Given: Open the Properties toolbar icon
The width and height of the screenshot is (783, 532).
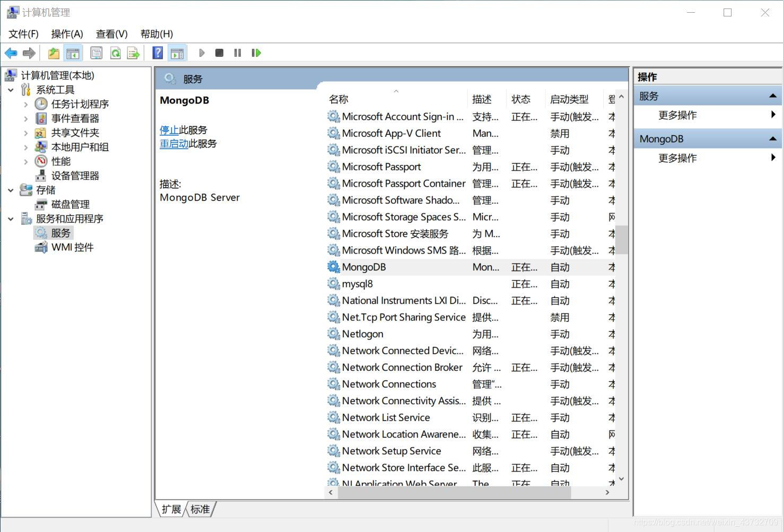Looking at the screenshot, I should pos(96,53).
